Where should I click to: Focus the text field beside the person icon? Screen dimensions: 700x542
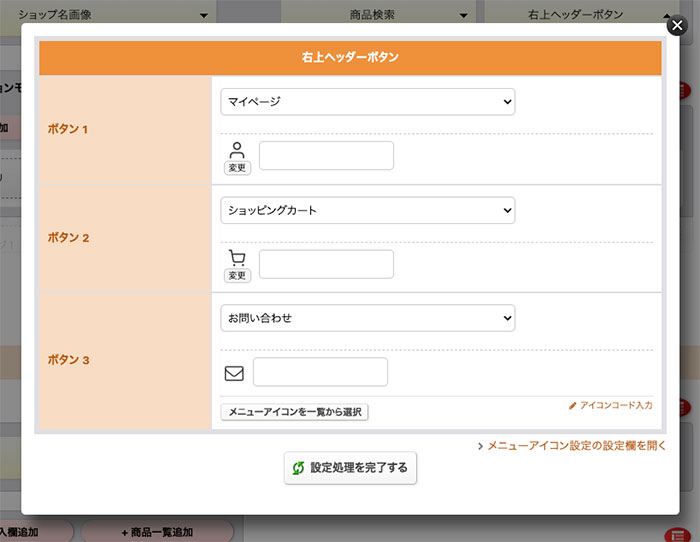326,156
